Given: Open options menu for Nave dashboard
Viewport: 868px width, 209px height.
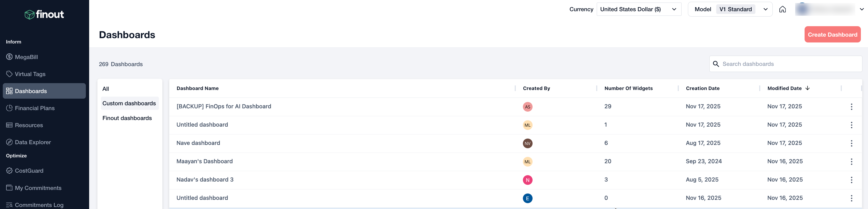Looking at the screenshot, I should [x=851, y=143].
